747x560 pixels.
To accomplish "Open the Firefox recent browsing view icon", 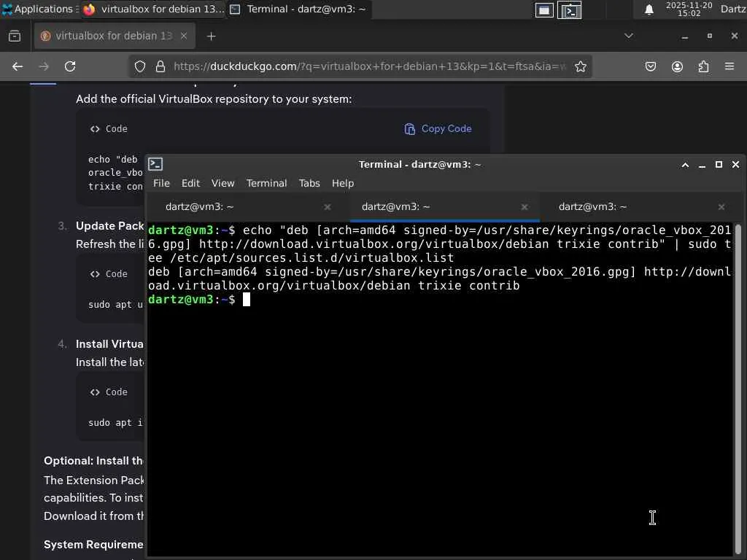I will (x=15, y=36).
